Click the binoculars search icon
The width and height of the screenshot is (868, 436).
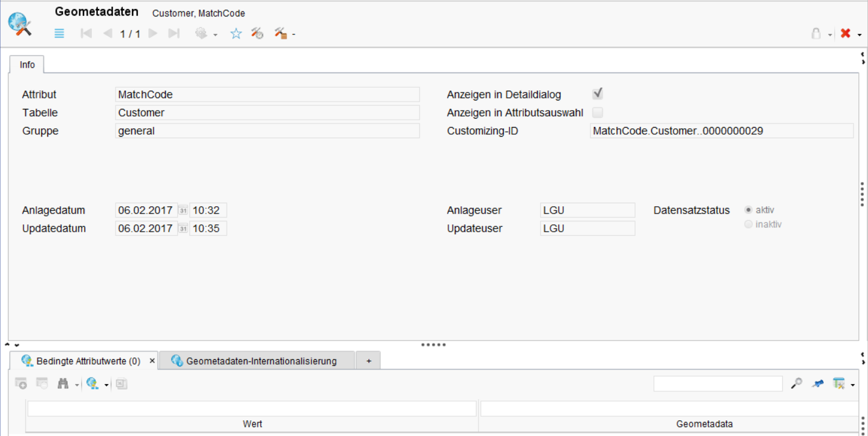click(x=63, y=383)
